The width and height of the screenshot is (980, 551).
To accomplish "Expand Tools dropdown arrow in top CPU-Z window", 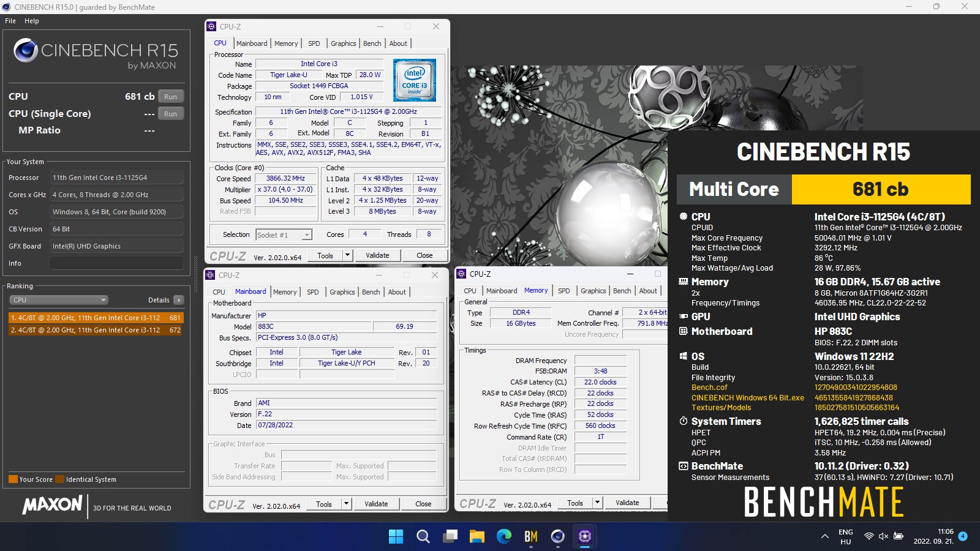I will click(347, 255).
